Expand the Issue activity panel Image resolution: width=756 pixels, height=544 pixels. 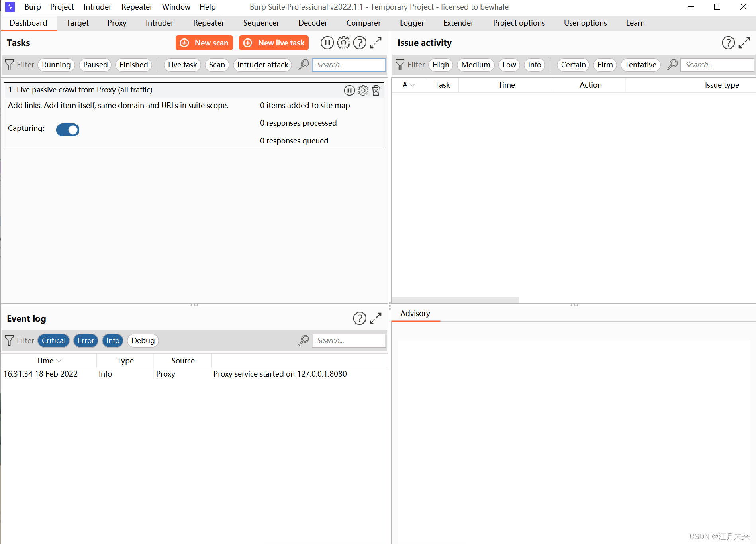744,43
